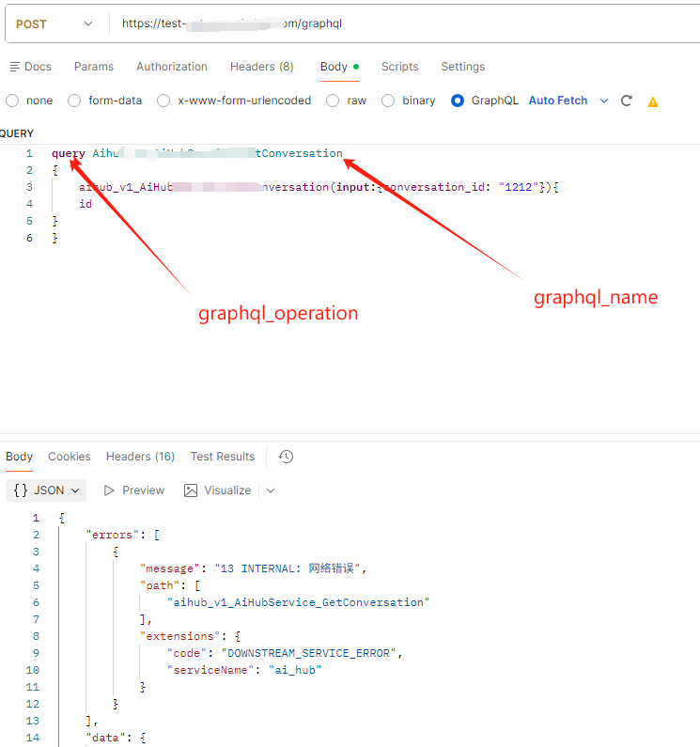
Task: Select the binary body radio button
Action: point(388,101)
